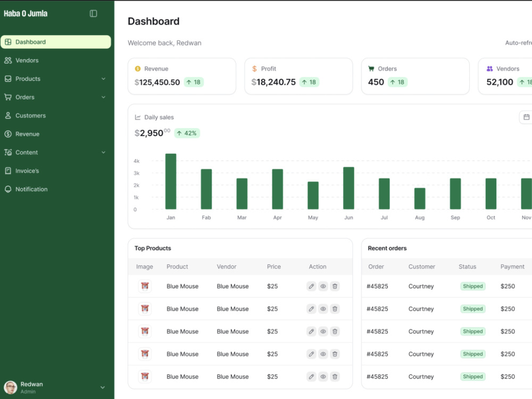This screenshot has width=532, height=399.
Task: Open Notification page
Action: pyautogui.click(x=56, y=189)
